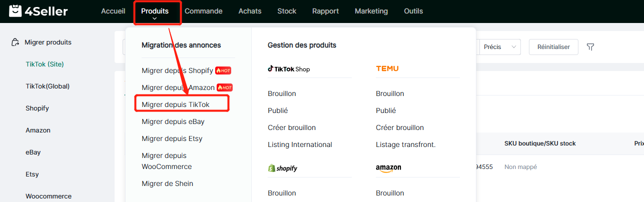644x202 pixels.
Task: Click the TEMU logo
Action: [x=387, y=68]
